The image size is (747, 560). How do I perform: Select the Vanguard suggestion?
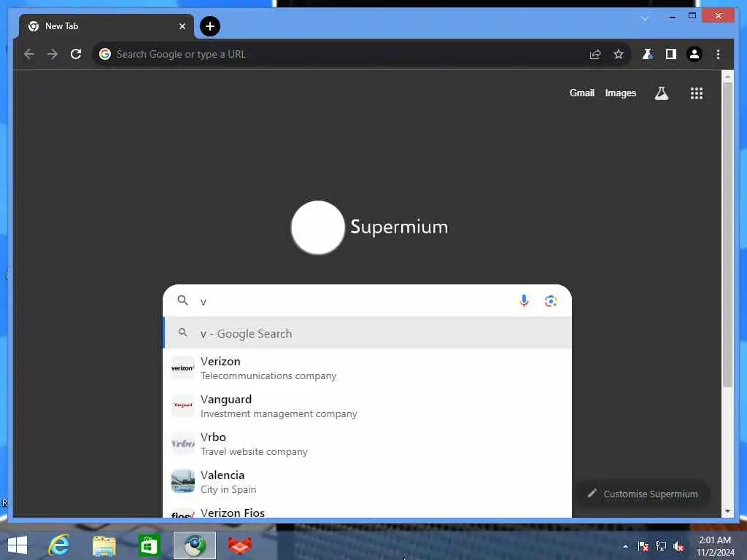click(x=368, y=406)
